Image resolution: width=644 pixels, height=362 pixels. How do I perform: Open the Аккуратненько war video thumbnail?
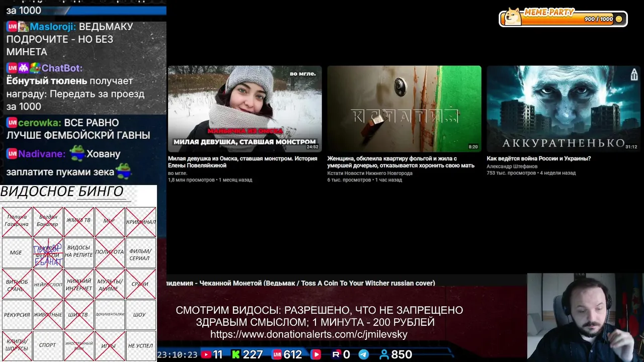(x=563, y=109)
